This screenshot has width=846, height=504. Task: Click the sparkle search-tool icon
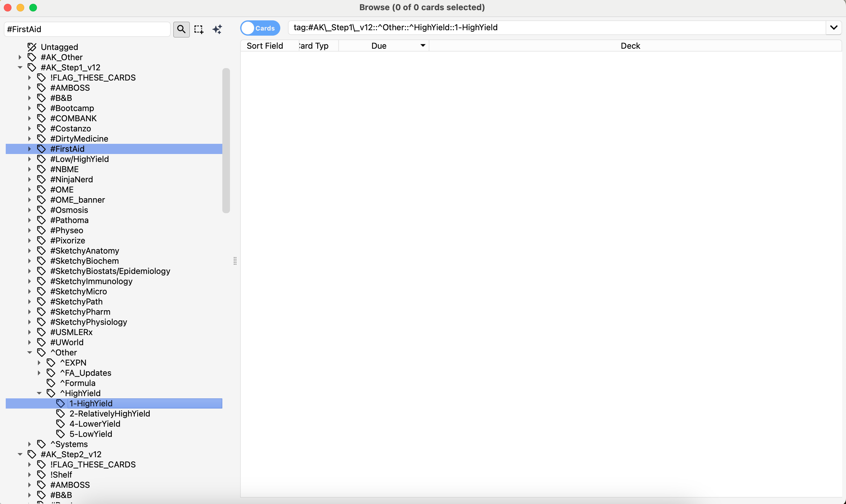click(x=217, y=29)
